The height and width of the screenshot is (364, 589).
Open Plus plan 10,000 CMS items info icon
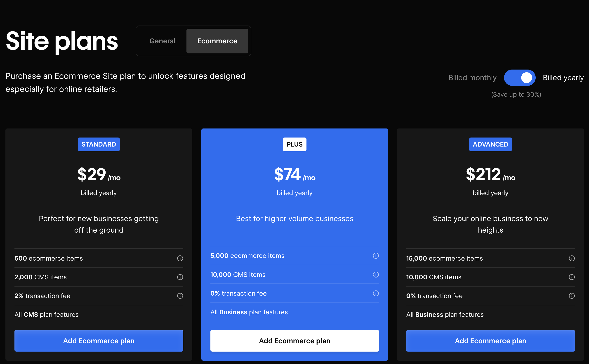click(376, 274)
